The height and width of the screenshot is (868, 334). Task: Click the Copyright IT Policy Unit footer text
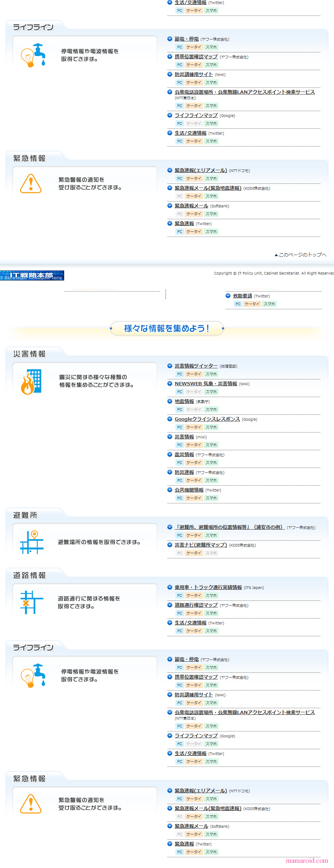click(x=274, y=273)
